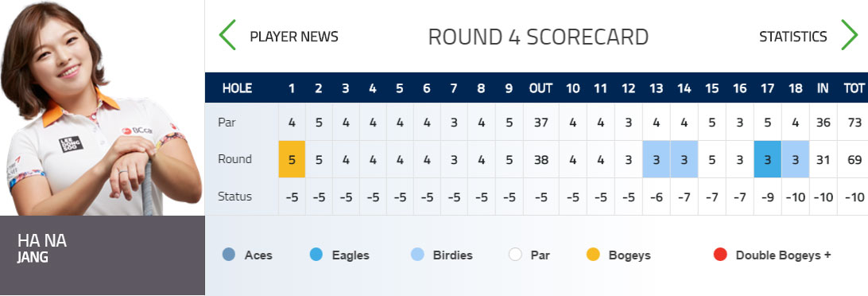Click the OUT column header

(541, 88)
